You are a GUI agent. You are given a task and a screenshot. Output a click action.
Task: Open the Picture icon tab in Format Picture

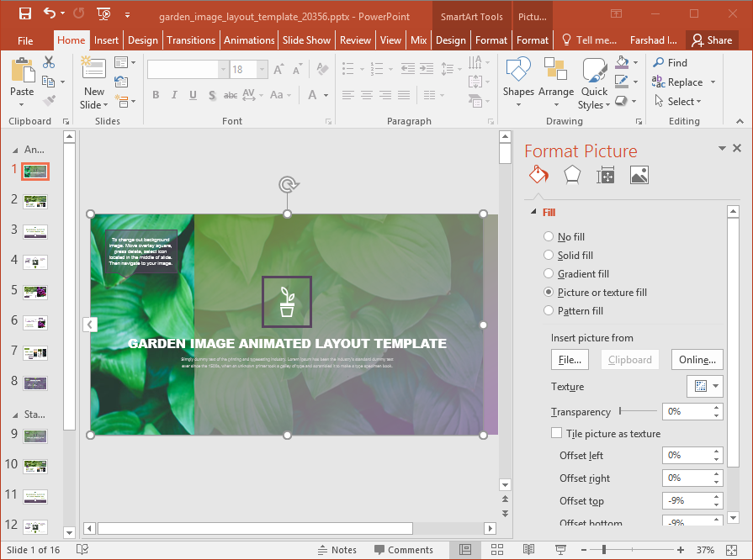(639, 175)
